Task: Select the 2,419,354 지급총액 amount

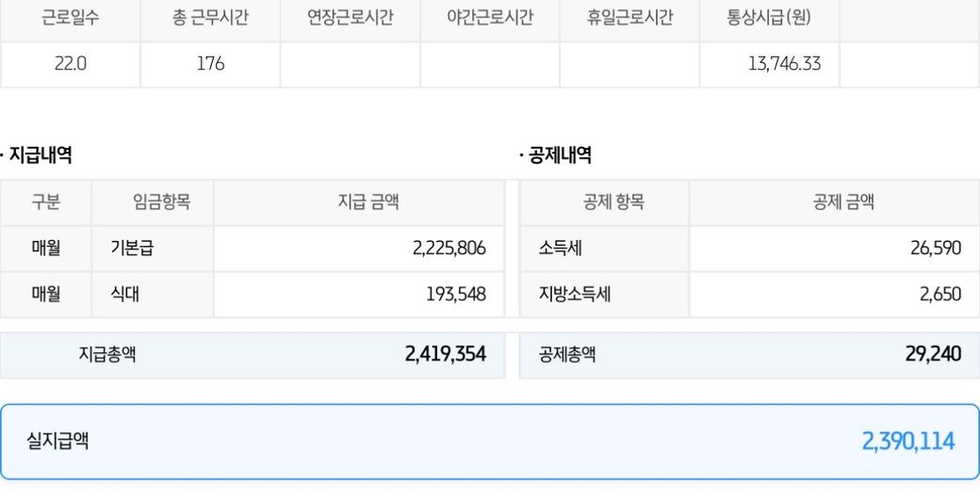Action: coord(445,354)
